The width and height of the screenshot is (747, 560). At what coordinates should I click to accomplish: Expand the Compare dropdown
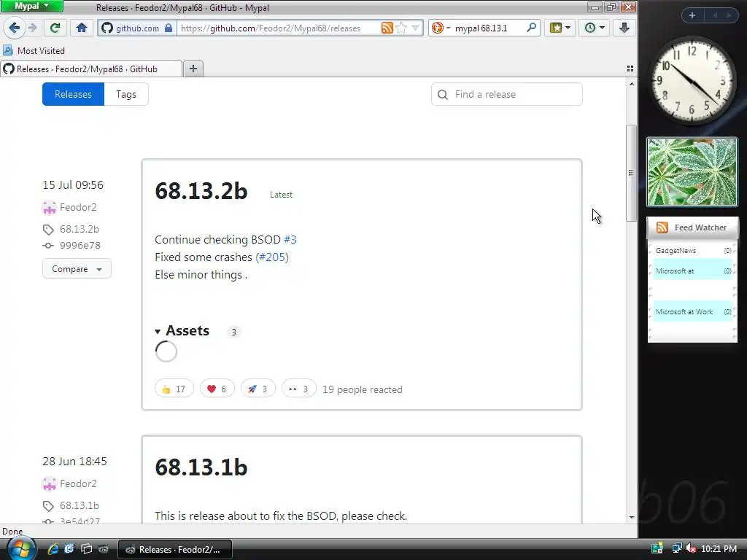[77, 268]
